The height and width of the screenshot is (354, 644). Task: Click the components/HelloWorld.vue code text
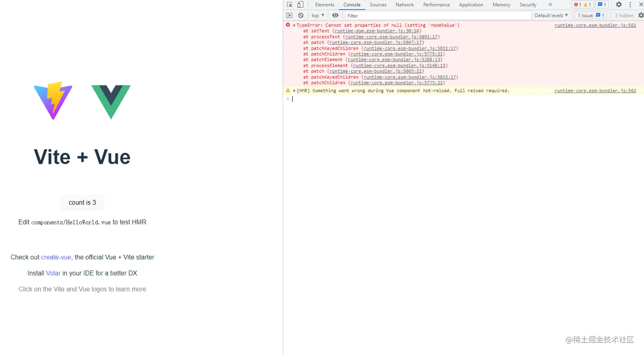[x=71, y=222]
